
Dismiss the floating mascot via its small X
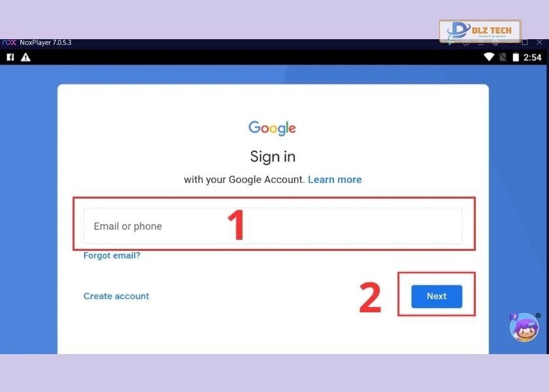(x=538, y=316)
